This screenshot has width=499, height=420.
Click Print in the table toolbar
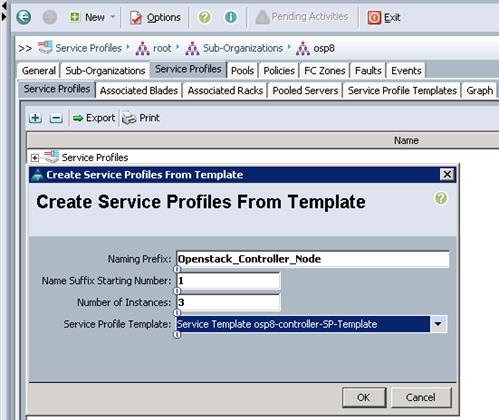[141, 118]
